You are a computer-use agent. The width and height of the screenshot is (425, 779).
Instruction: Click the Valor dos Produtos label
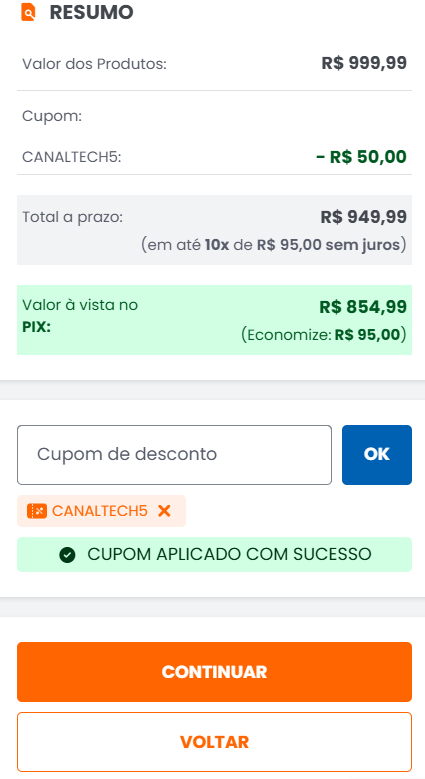pyautogui.click(x=94, y=64)
